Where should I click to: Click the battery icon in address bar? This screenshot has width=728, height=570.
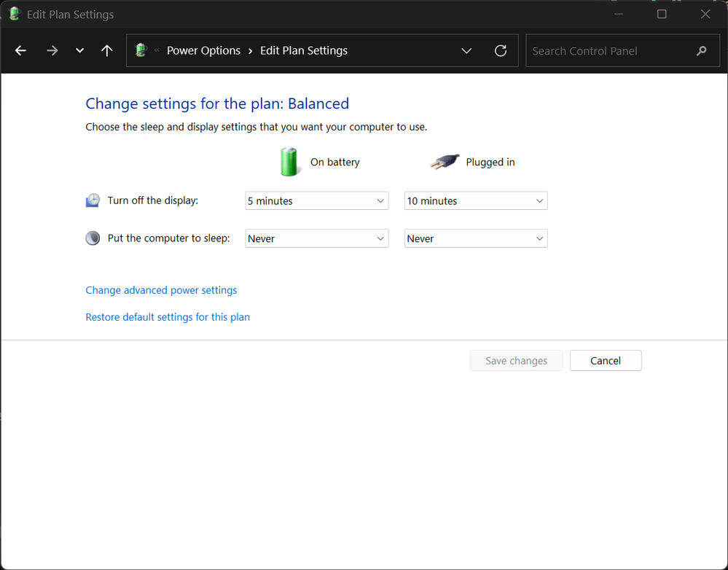coord(141,50)
